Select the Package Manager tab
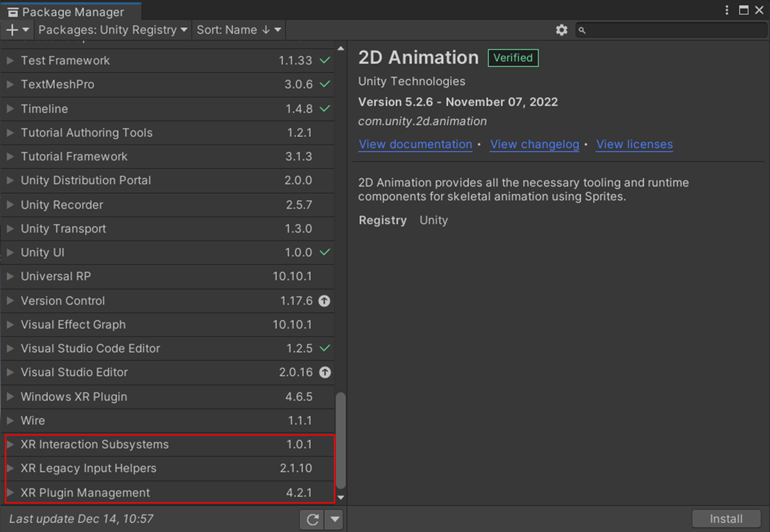The width and height of the screenshot is (770, 532). (x=71, y=12)
